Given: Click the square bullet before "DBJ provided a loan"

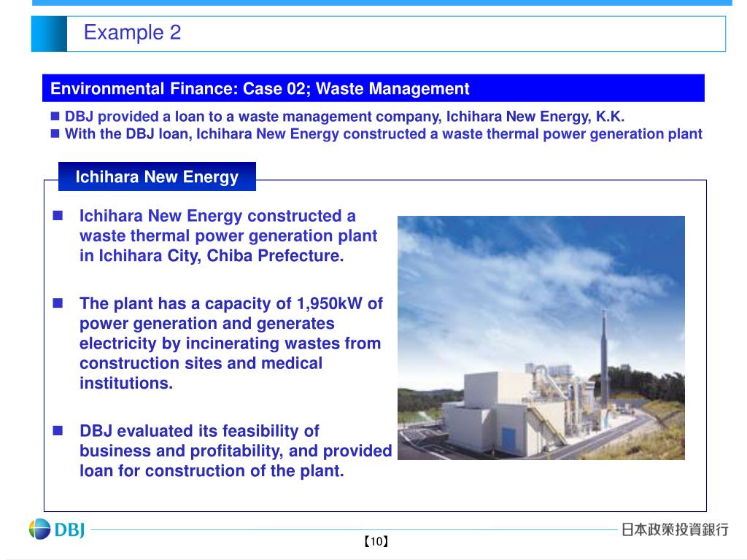Looking at the screenshot, I should (55, 116).
